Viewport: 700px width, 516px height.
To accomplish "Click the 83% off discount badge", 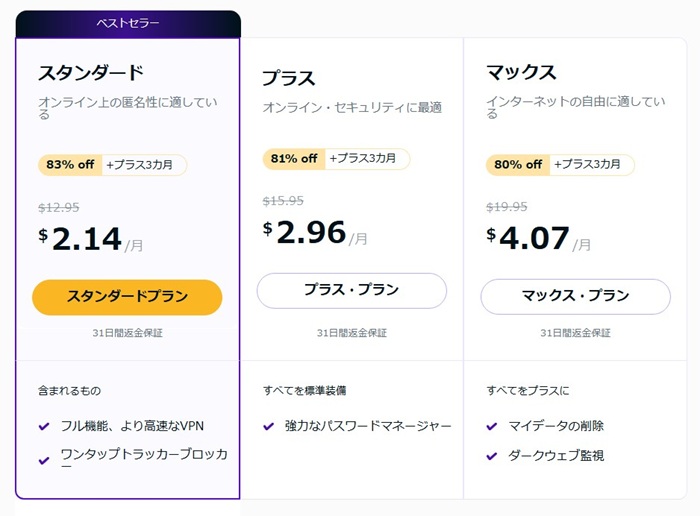I will pos(70,165).
